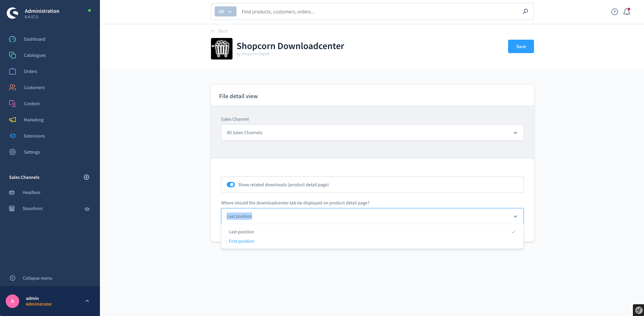
Task: Select First position option
Action: (372, 241)
